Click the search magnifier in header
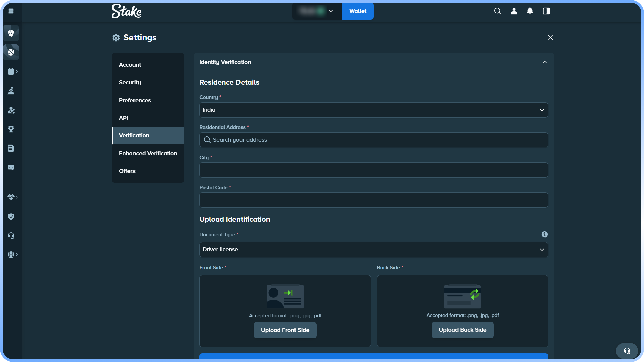Screen dimensions: 644x362 point(498,11)
